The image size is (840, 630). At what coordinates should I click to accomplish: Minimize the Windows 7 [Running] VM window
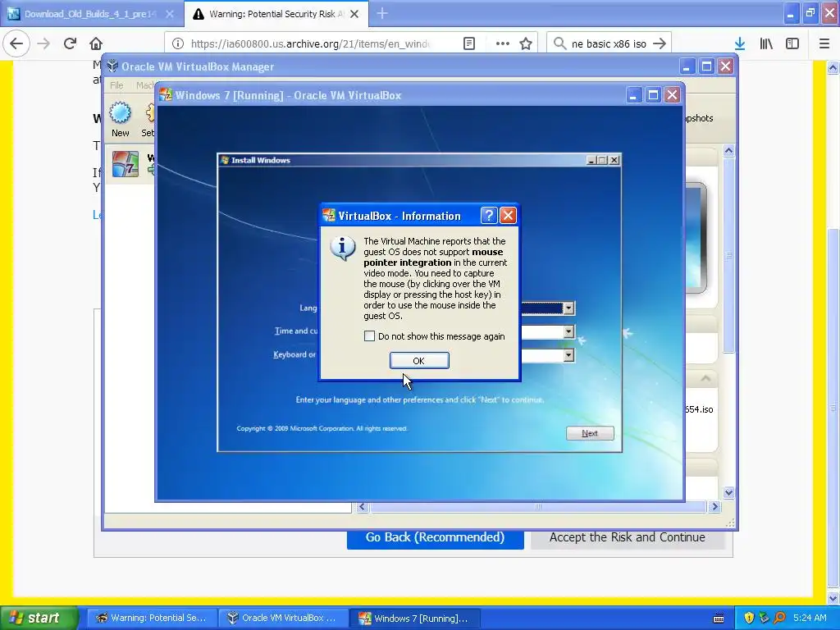634,95
